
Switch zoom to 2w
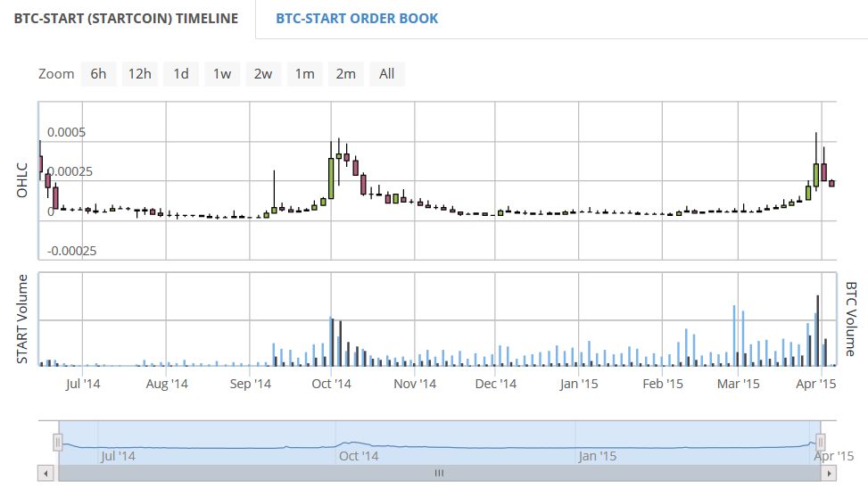pos(263,74)
